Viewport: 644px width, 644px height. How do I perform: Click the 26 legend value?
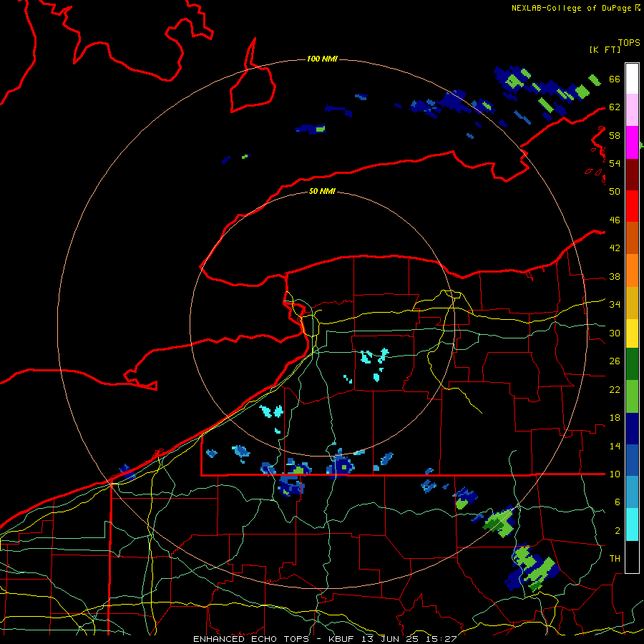click(x=615, y=361)
